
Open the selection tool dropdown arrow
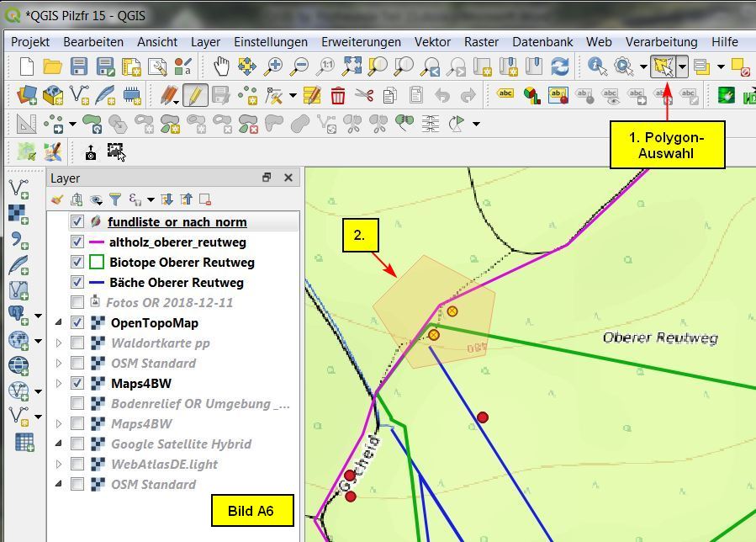[x=683, y=66]
